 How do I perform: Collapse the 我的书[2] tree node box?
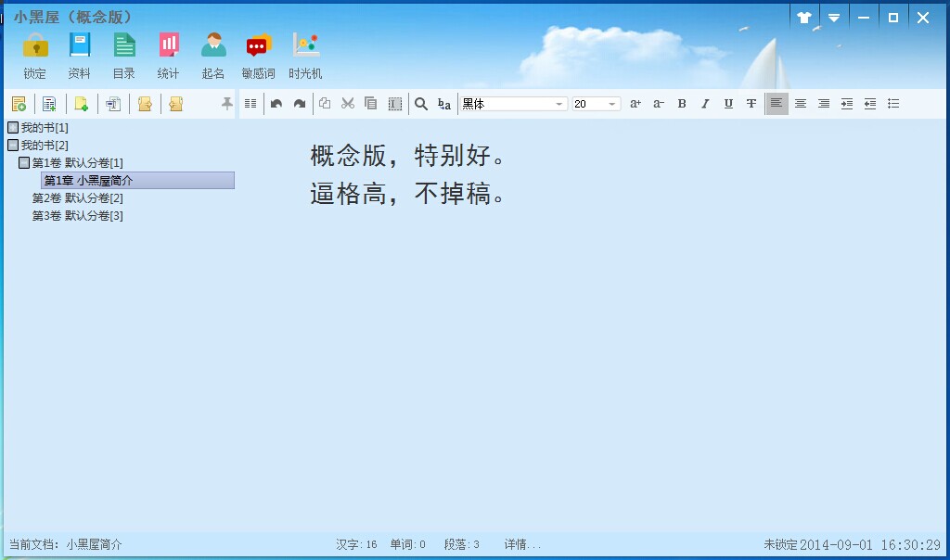(x=13, y=146)
